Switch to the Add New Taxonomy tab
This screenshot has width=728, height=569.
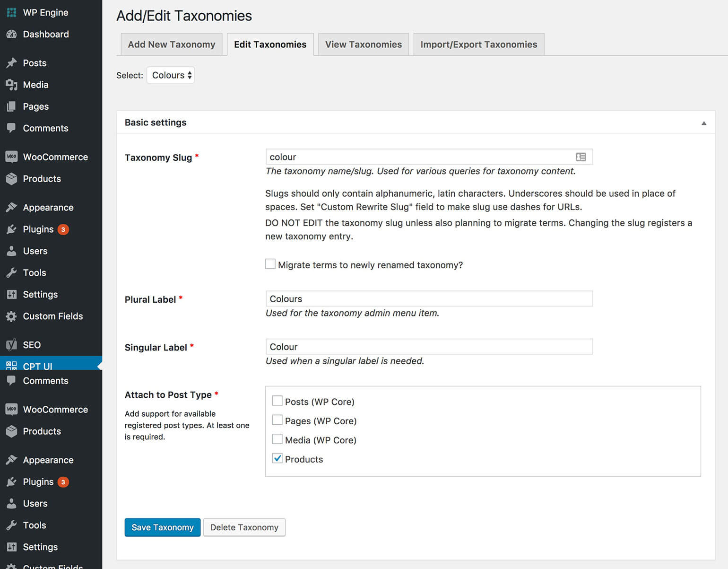pyautogui.click(x=171, y=44)
